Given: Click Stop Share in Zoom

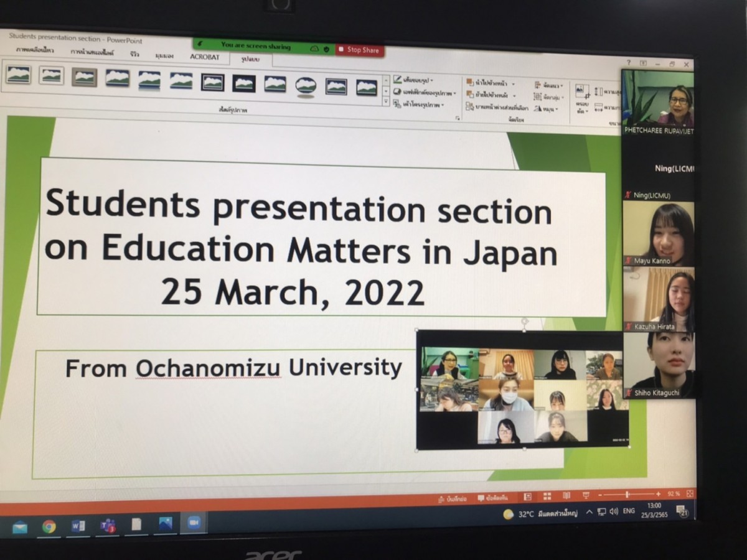Looking at the screenshot, I should (360, 50).
